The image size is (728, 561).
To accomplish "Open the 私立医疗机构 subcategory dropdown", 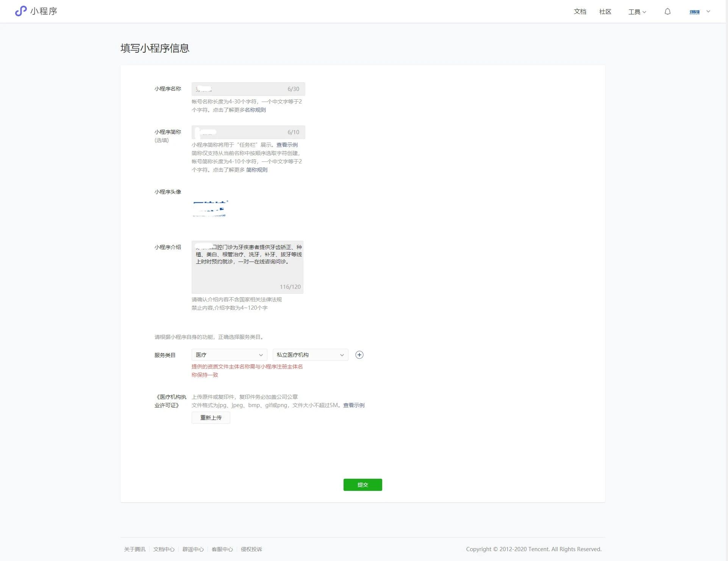I will coord(310,355).
